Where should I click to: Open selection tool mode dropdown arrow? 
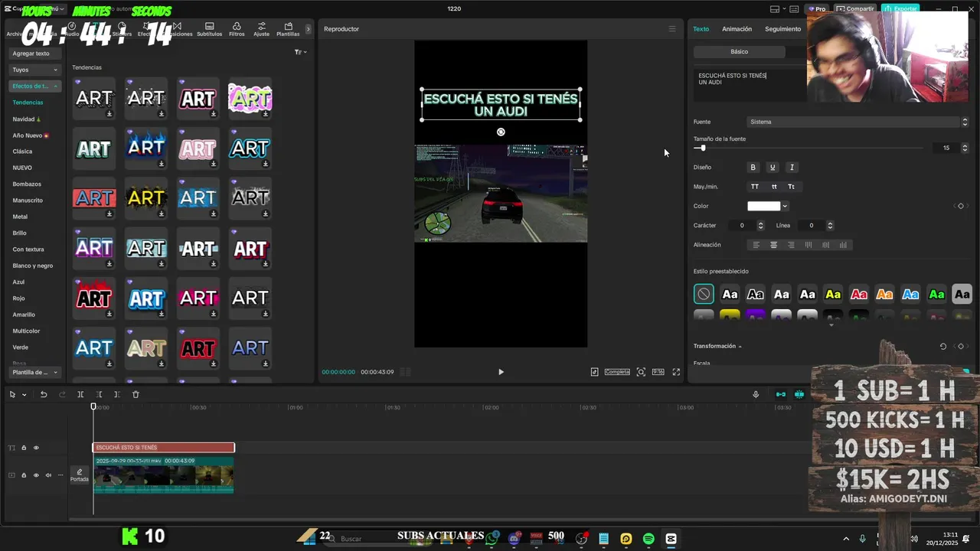pos(24,395)
